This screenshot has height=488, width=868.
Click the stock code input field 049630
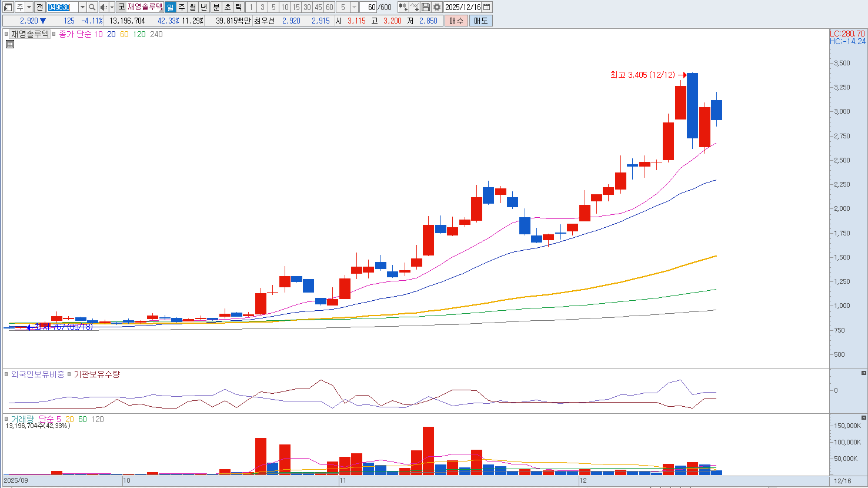click(x=62, y=7)
